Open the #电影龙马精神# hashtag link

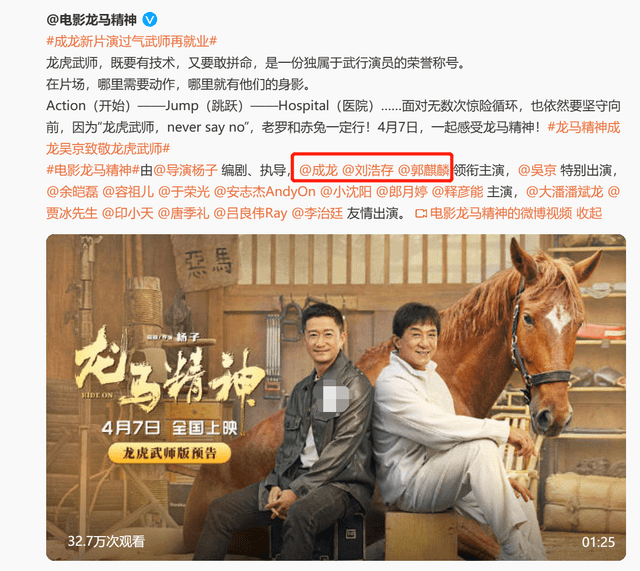pos(93,170)
